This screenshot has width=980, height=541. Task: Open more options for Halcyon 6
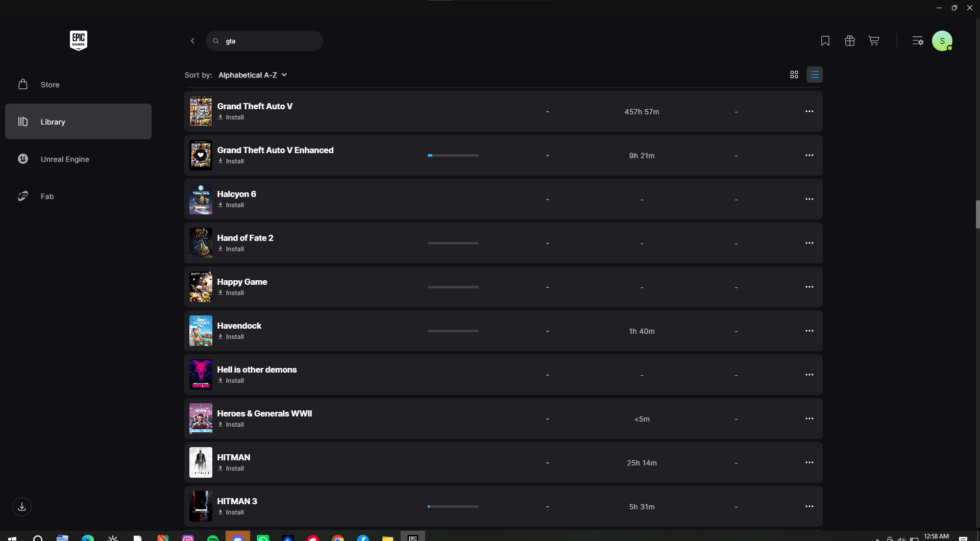click(810, 199)
